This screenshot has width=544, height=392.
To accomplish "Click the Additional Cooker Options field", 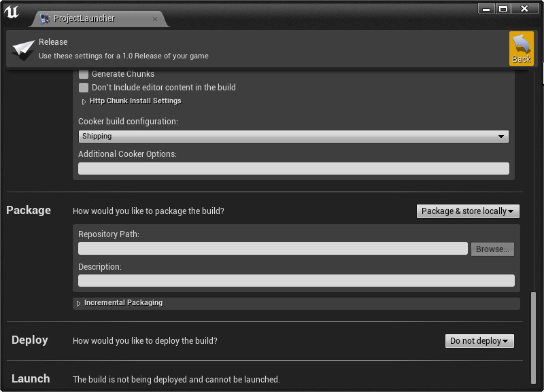I will pyautogui.click(x=293, y=168).
